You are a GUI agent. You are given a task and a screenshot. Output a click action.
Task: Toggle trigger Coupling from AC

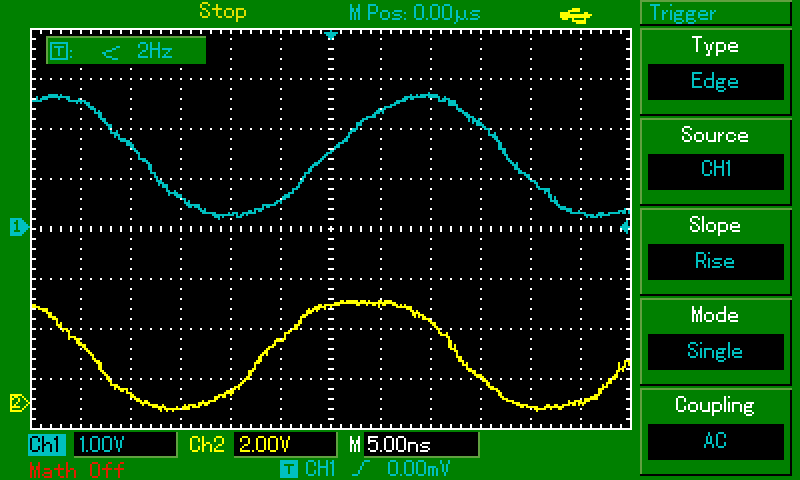tap(715, 441)
